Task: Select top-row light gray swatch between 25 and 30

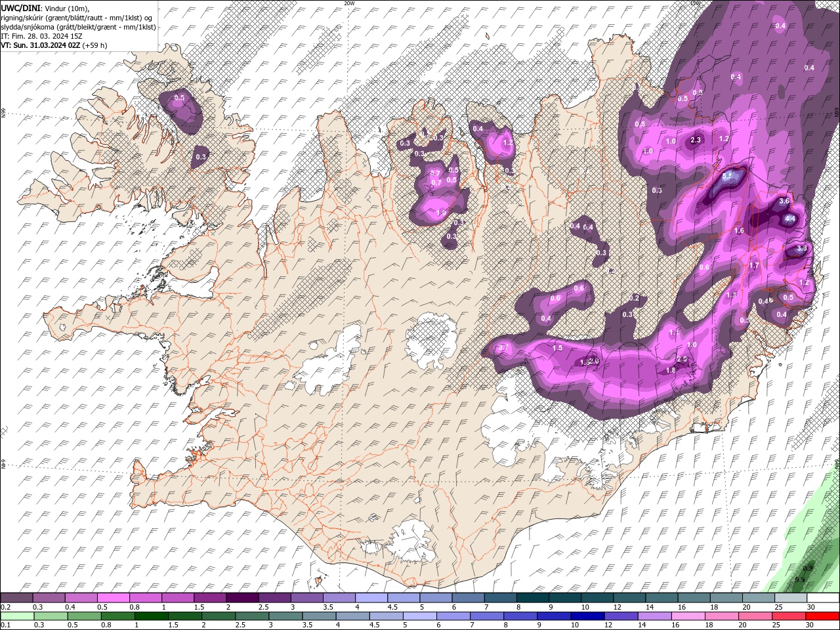Action: coord(791,598)
